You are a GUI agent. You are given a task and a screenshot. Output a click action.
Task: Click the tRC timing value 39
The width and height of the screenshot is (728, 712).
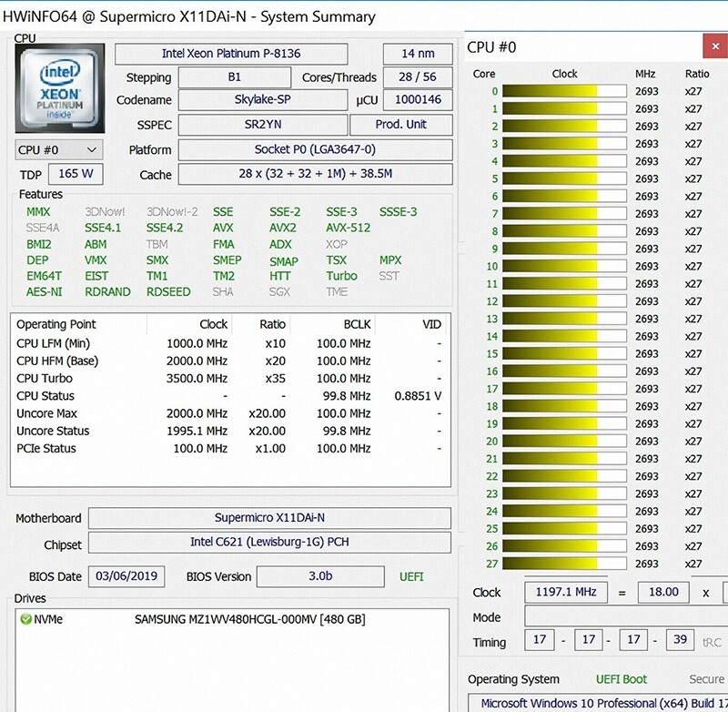[678, 639]
